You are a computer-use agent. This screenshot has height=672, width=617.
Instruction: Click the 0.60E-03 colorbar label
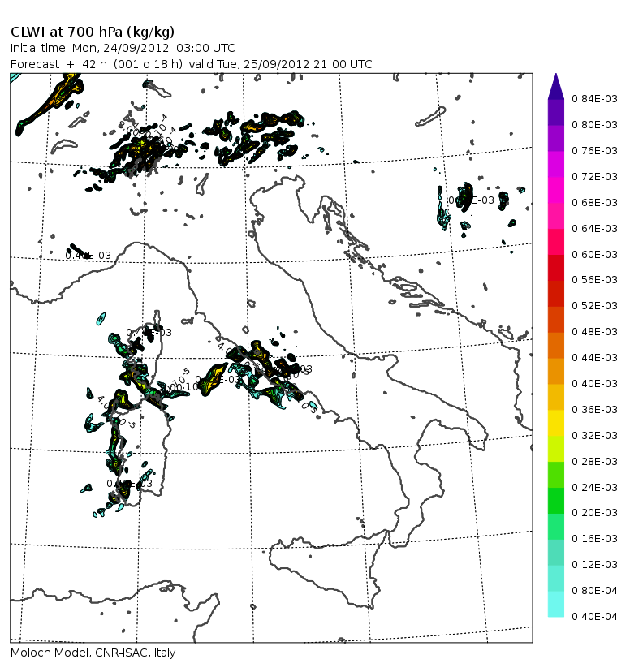(x=594, y=255)
